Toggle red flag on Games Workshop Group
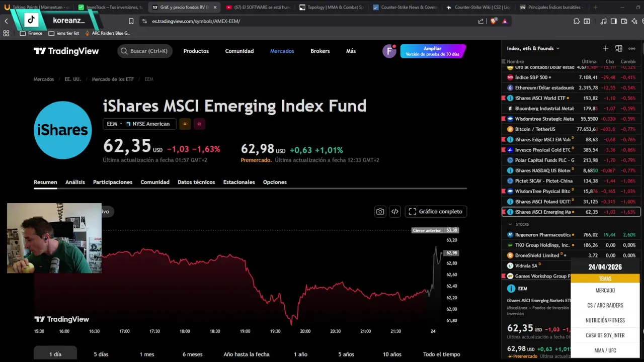 point(504,276)
